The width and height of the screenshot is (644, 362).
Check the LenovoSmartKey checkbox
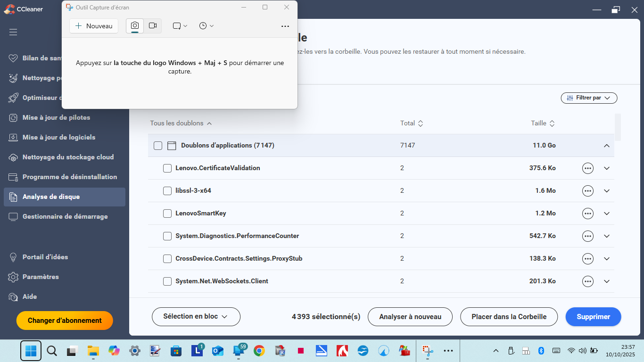click(167, 214)
